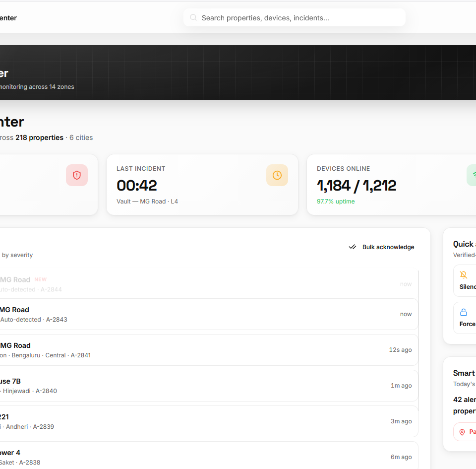Click the padlock Force icon
This screenshot has height=469, width=476.
click(463, 312)
